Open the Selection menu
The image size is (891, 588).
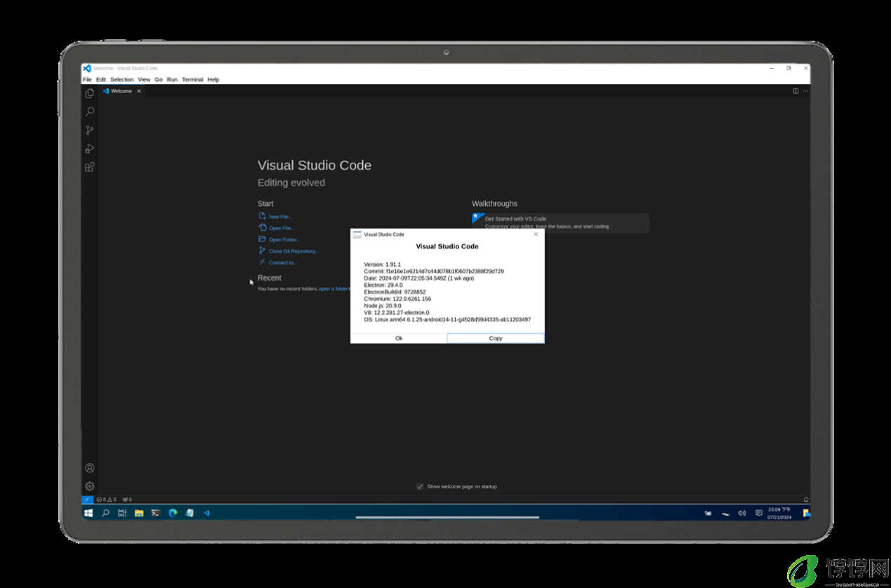pyautogui.click(x=121, y=80)
